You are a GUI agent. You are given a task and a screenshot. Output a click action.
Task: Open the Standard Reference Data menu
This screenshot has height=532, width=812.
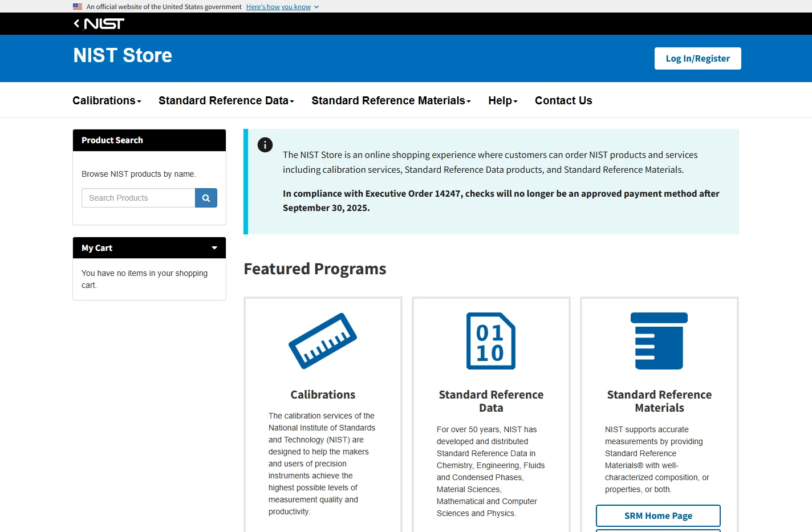click(x=226, y=100)
